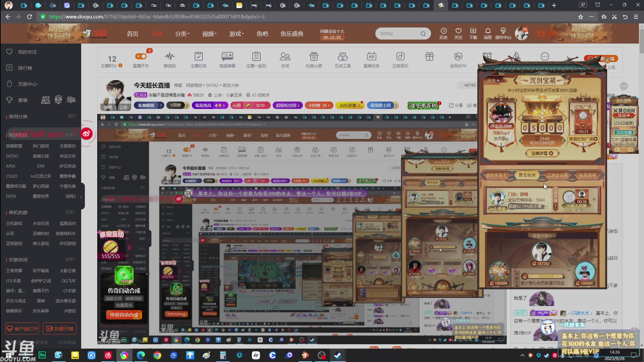Screen dimensions: 644x362
Task: Expand 常用分类 with 展开
Action: [72, 116]
